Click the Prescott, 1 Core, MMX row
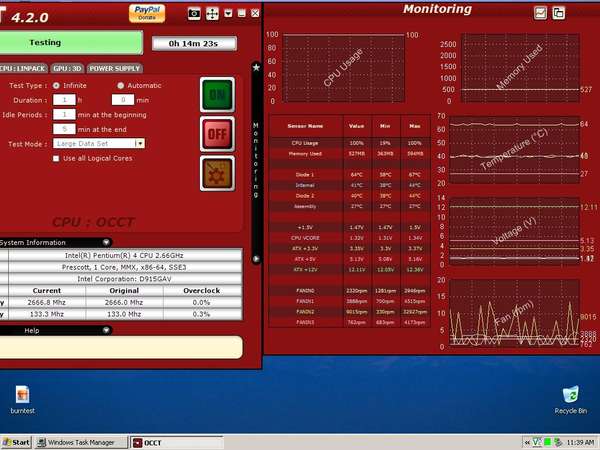 (124, 267)
